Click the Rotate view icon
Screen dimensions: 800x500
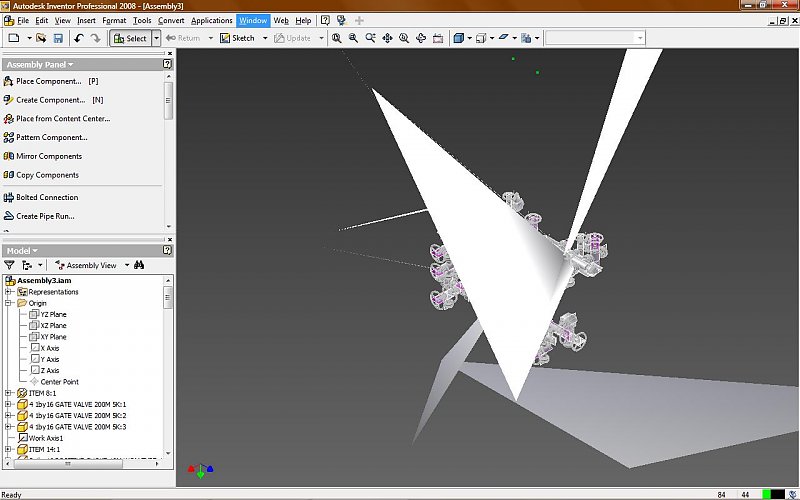421,38
